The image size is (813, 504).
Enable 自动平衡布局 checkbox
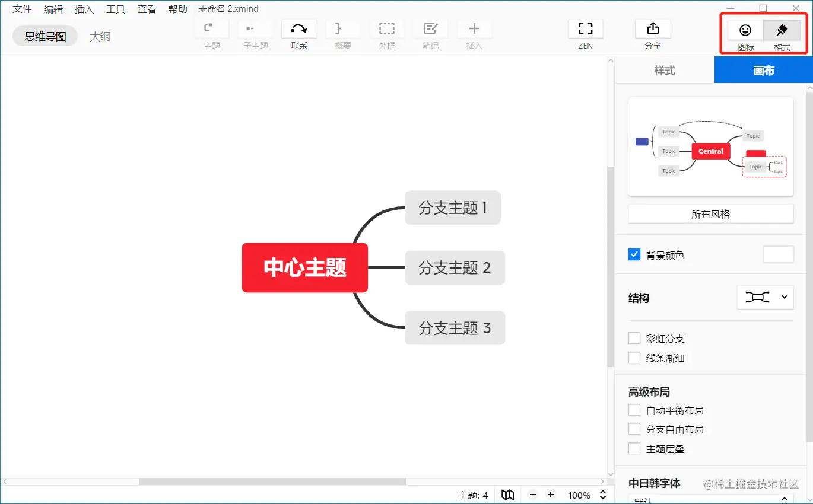click(x=634, y=410)
